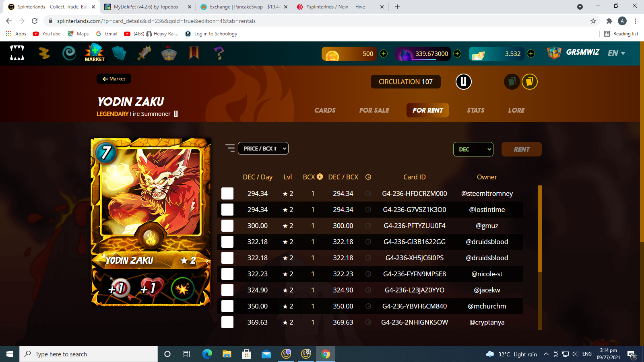The image size is (644, 362).
Task: Open Windows Start menu
Action: (10, 354)
